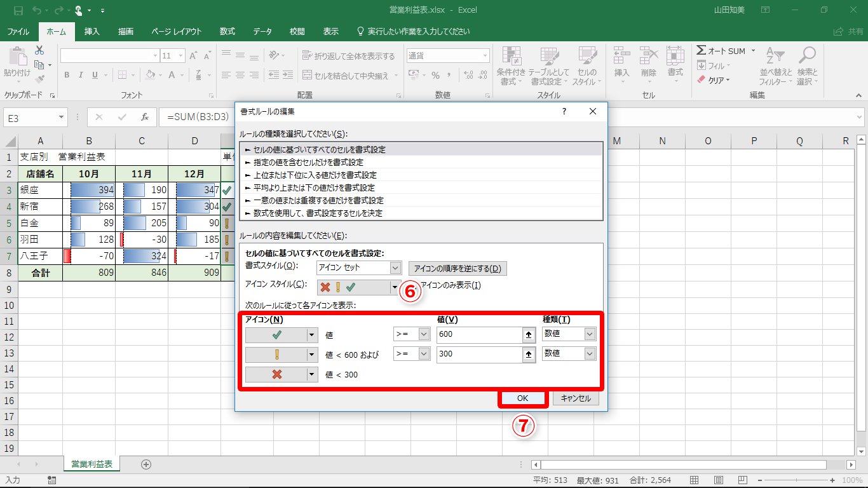Center-align text horizontally

point(241,76)
